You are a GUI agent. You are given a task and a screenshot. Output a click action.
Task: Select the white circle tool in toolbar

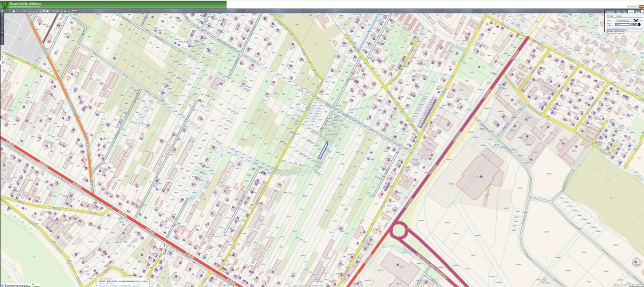[13, 11]
